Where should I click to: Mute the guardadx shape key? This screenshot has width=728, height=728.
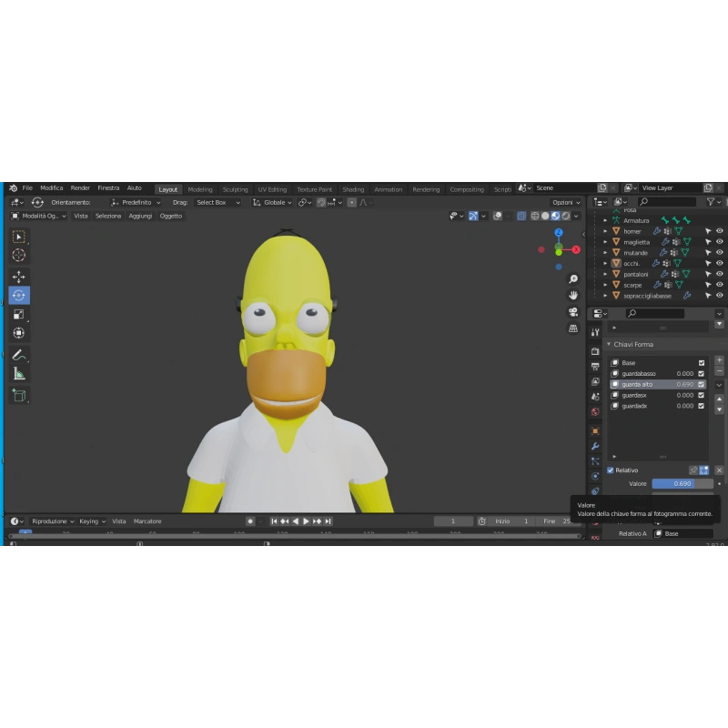(x=702, y=406)
